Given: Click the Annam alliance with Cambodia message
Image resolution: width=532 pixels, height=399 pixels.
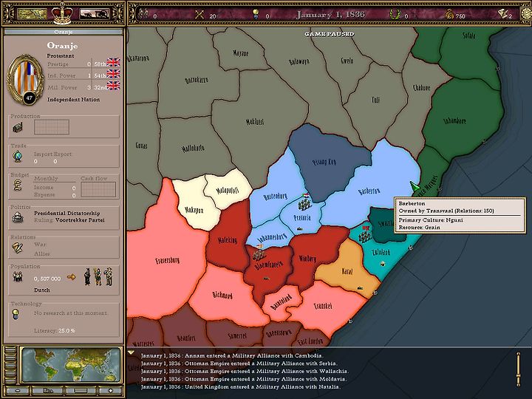Looking at the screenshot, I should 232,355.
